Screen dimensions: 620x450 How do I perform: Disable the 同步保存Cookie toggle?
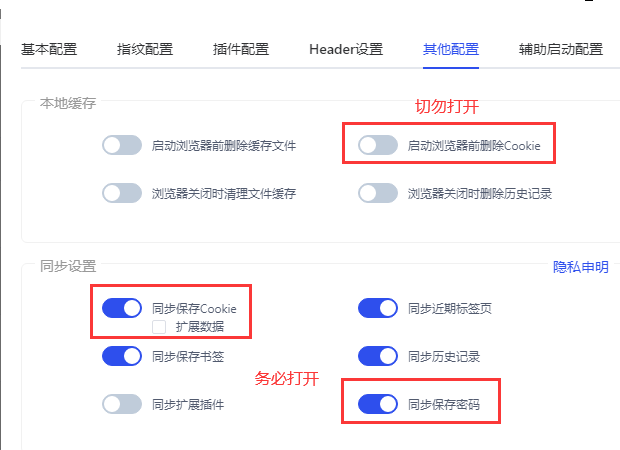122,308
